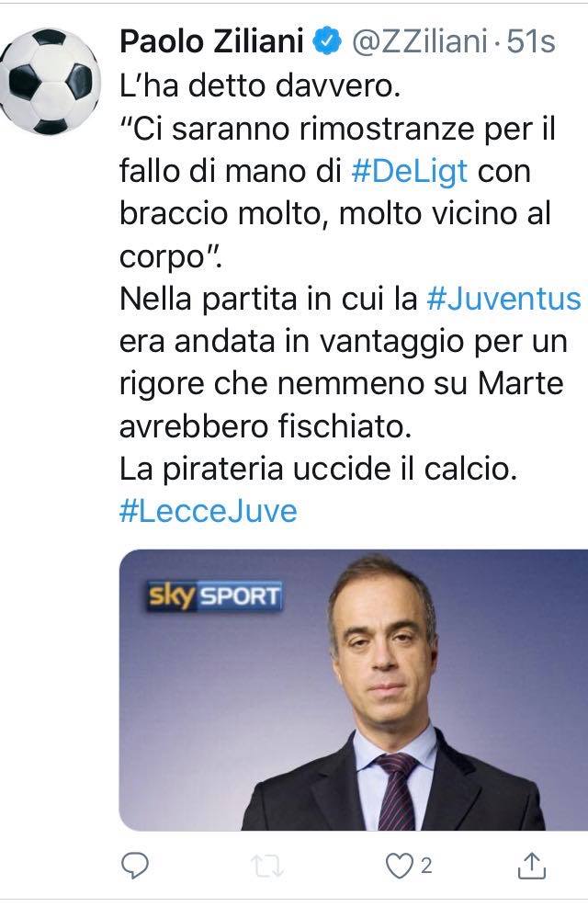Open the reply speech bubble icon

point(135,866)
